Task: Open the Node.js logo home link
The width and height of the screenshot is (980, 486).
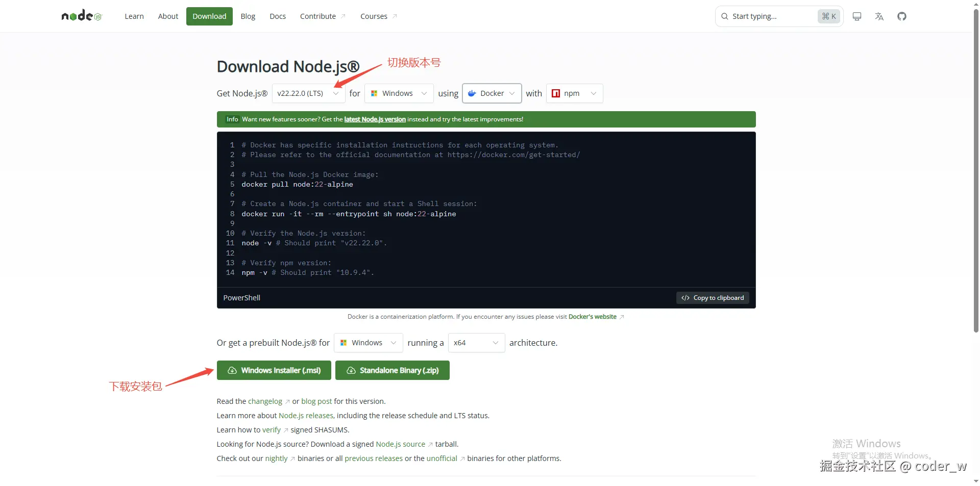Action: [82, 16]
